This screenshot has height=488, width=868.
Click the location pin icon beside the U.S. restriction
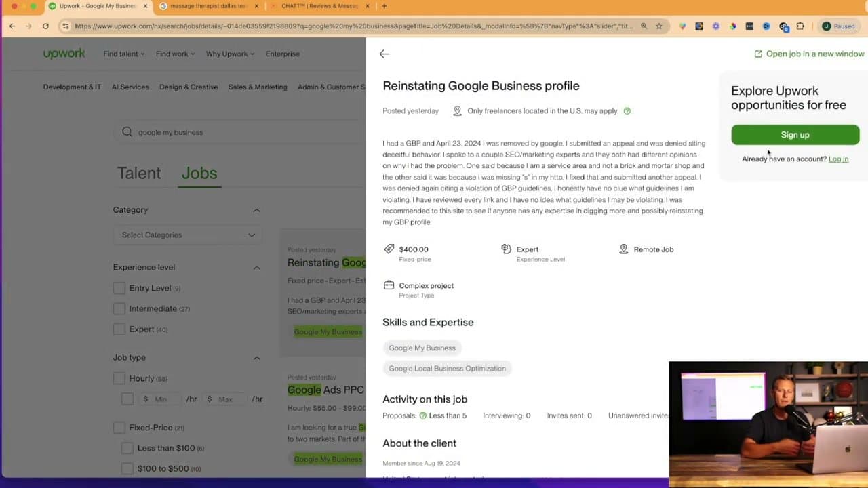458,110
